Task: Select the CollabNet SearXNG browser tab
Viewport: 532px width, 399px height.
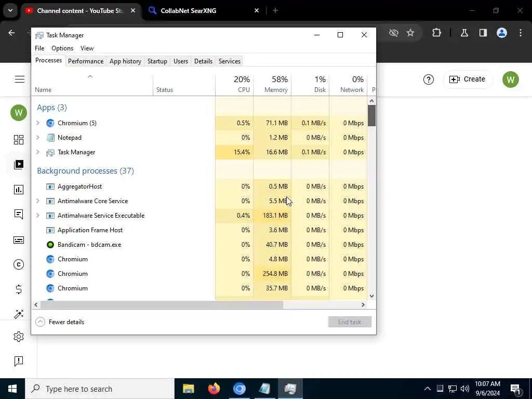Action: 204,10
